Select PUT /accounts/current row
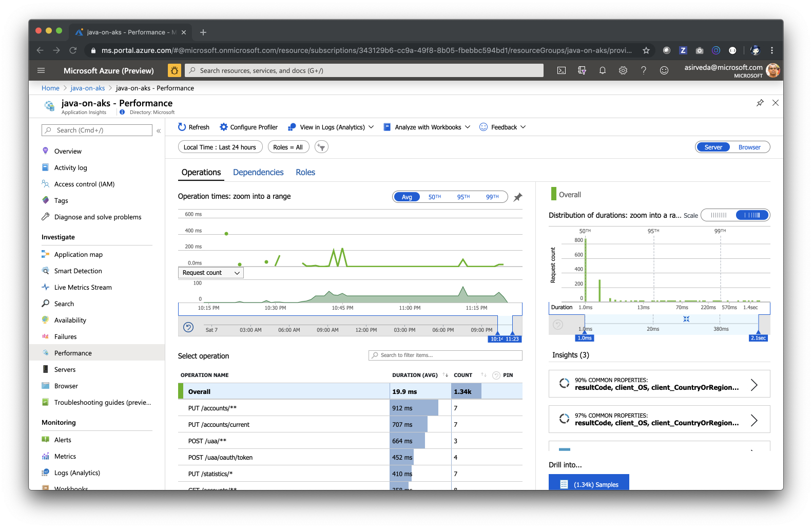 click(x=350, y=424)
